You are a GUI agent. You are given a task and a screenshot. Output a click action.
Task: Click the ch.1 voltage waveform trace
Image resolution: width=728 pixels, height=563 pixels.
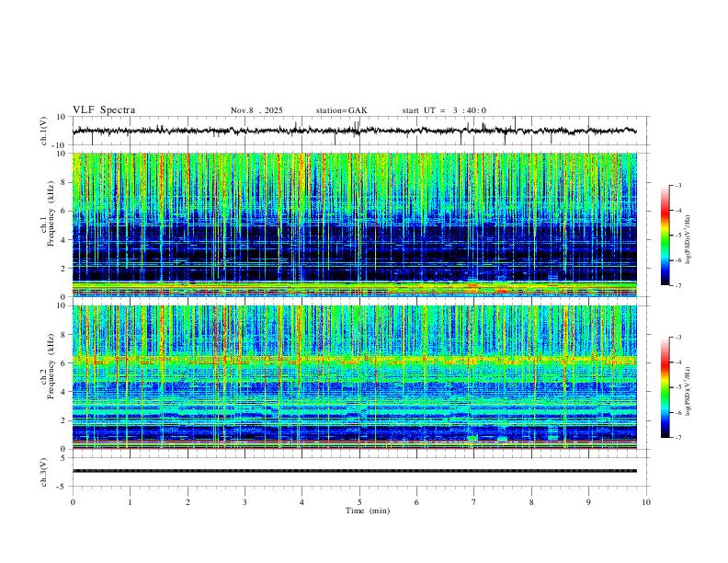(x=354, y=131)
